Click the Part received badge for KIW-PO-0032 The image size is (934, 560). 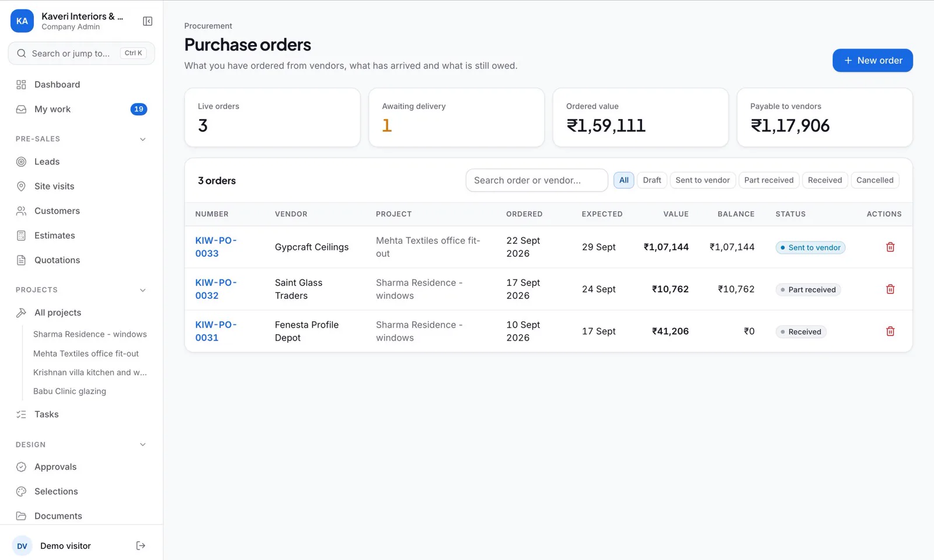(x=808, y=289)
